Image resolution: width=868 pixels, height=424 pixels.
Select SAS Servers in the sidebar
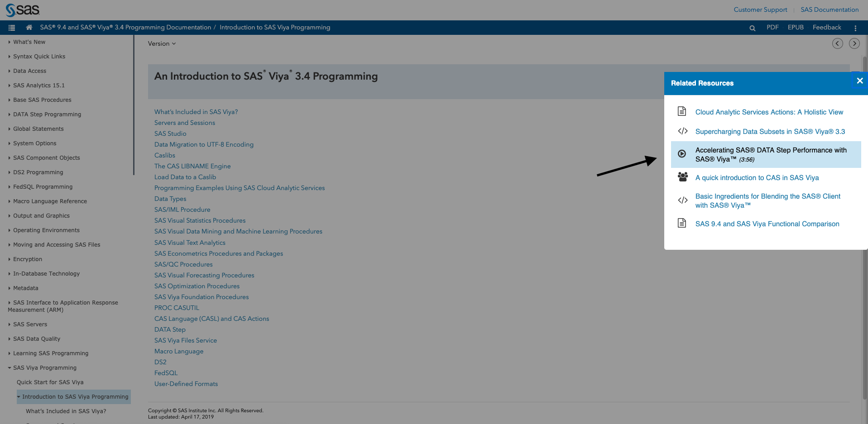point(30,324)
